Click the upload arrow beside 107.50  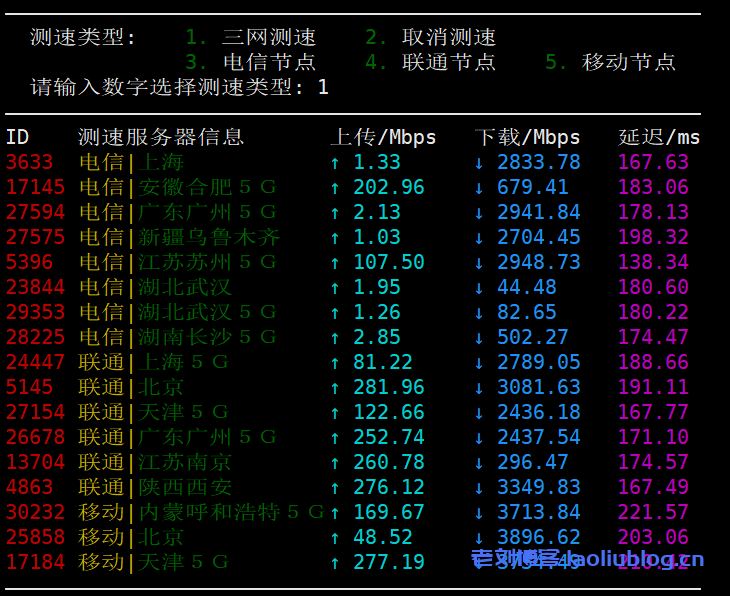(x=335, y=262)
